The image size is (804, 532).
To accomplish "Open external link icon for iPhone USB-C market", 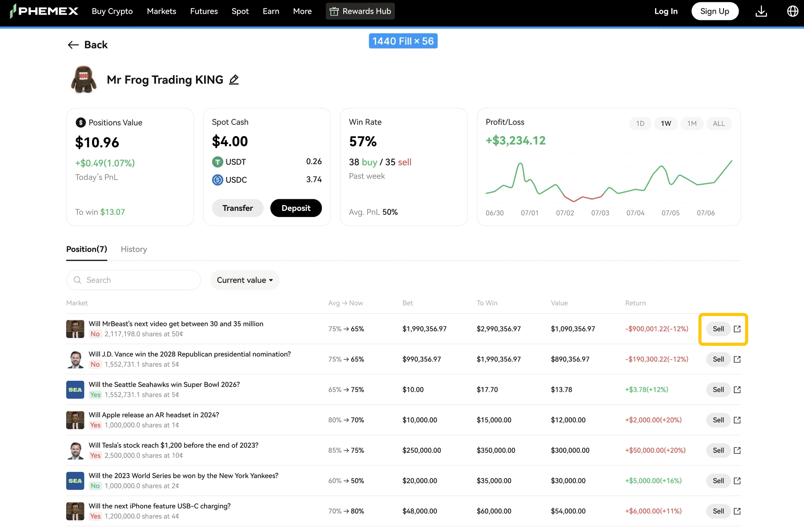I will coord(737,511).
